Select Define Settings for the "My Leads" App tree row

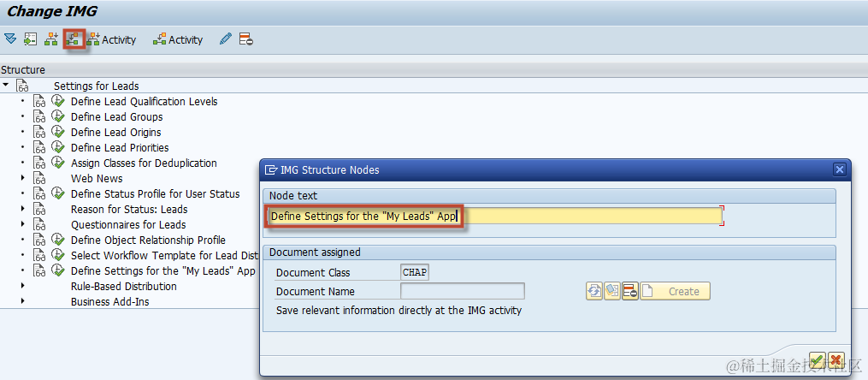pyautogui.click(x=163, y=270)
